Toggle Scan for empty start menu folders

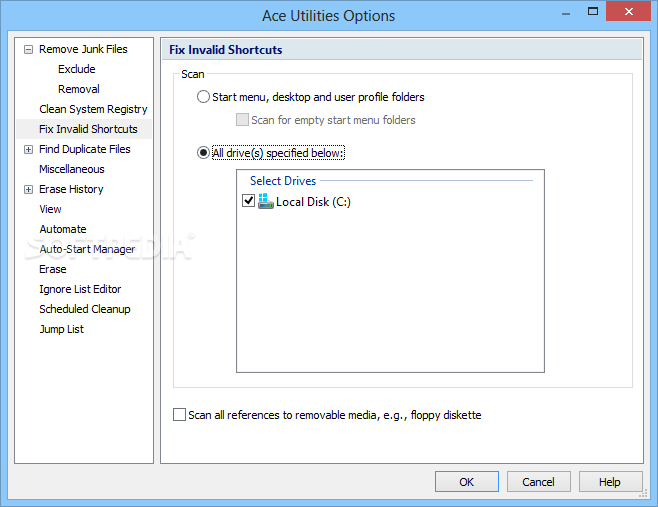[326, 120]
